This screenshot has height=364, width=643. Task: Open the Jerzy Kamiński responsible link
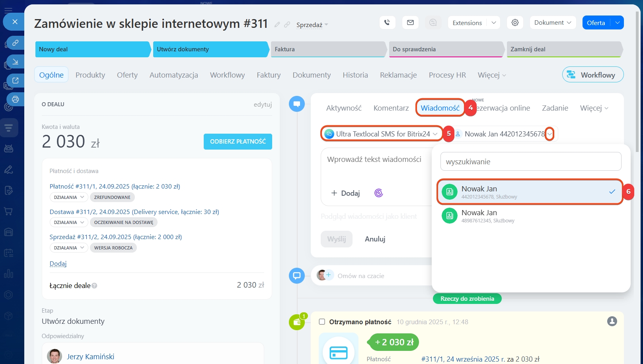[90, 356]
